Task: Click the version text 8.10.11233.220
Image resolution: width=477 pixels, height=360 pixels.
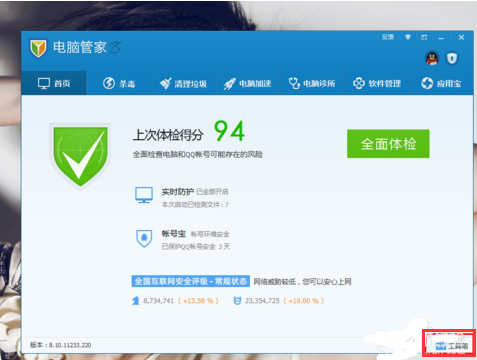Action: 70,345
